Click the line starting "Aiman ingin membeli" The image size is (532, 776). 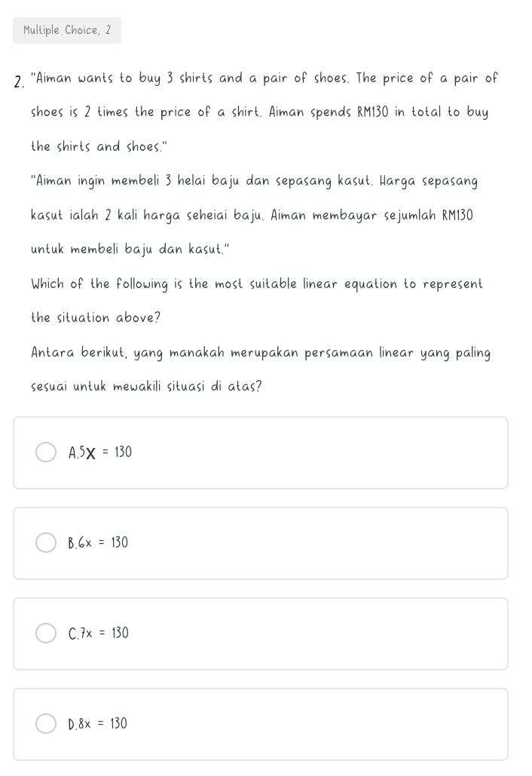click(254, 182)
